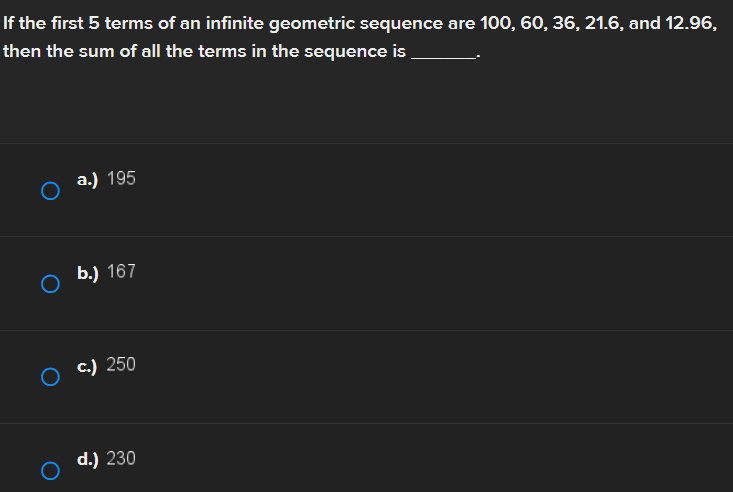Mark the radio button for option c

tap(46, 377)
